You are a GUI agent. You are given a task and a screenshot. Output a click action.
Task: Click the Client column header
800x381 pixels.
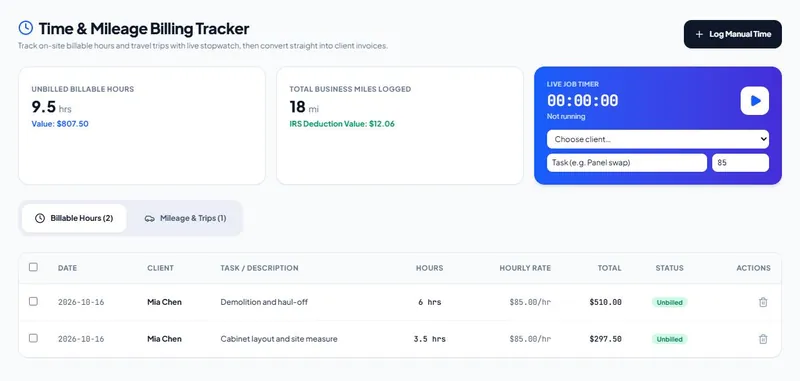click(x=160, y=268)
